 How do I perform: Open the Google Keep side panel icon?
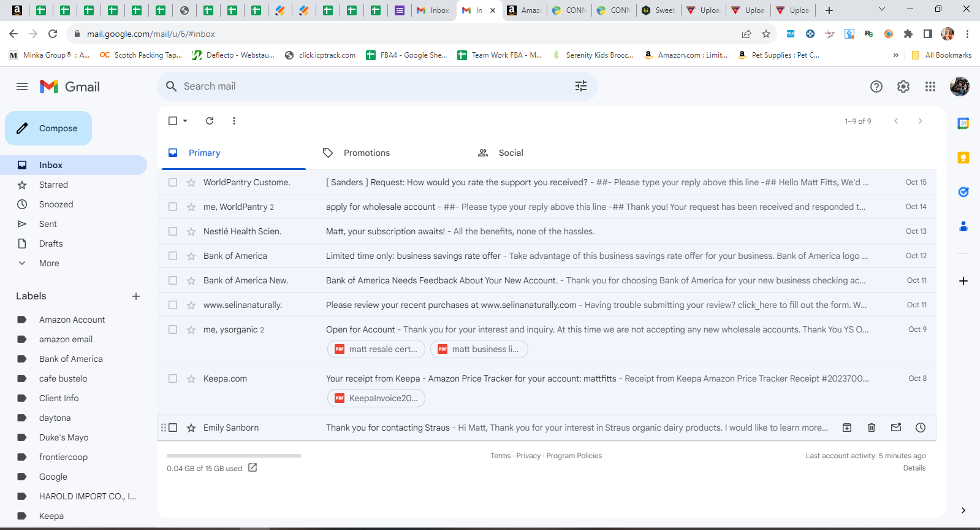963,158
